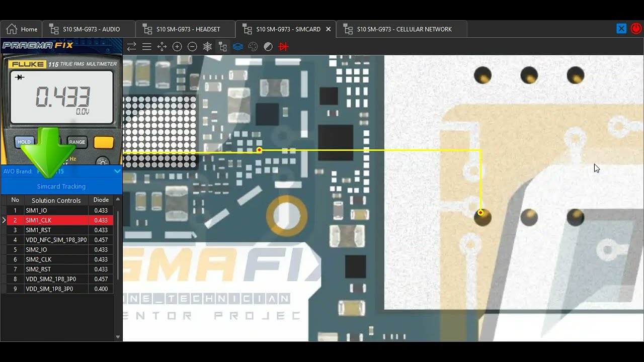Click the No column header
Screen dimensions: 644x362
(15, 200)
